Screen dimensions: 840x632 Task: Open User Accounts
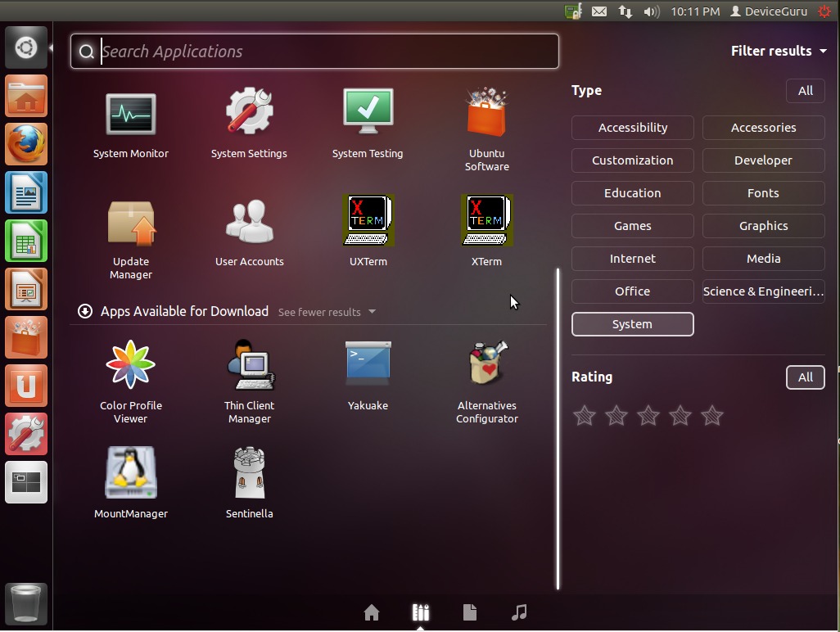[x=249, y=233]
